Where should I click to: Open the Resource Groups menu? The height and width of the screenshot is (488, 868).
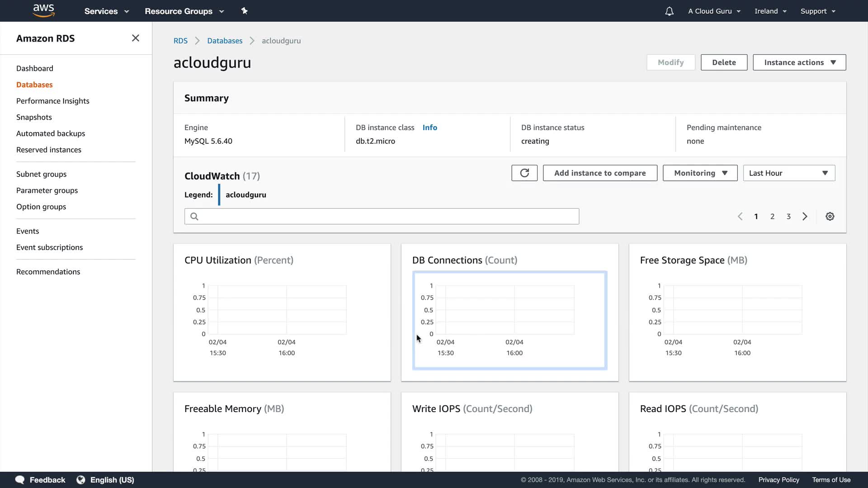[x=184, y=11]
